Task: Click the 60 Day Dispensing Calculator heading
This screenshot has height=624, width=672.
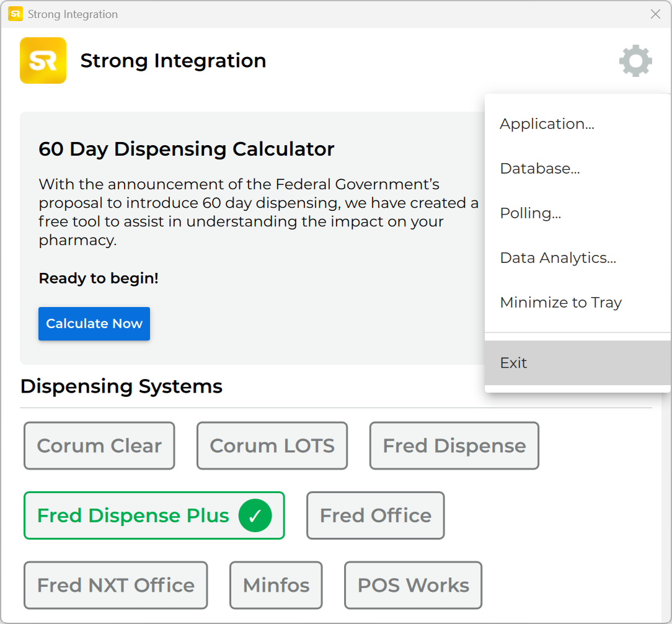Action: pos(187,149)
